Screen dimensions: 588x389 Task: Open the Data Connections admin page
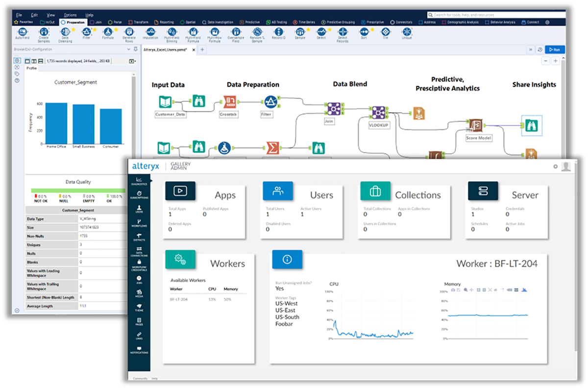point(140,251)
